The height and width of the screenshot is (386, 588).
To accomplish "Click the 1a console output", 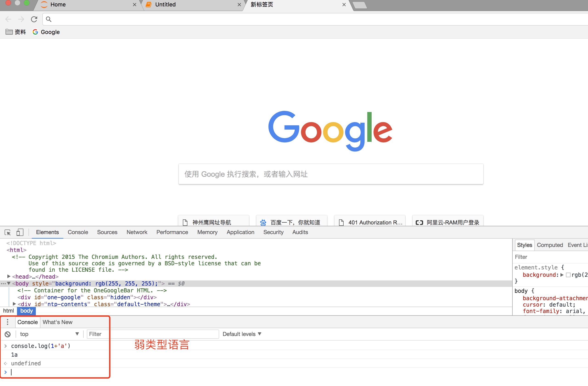I will (14, 355).
